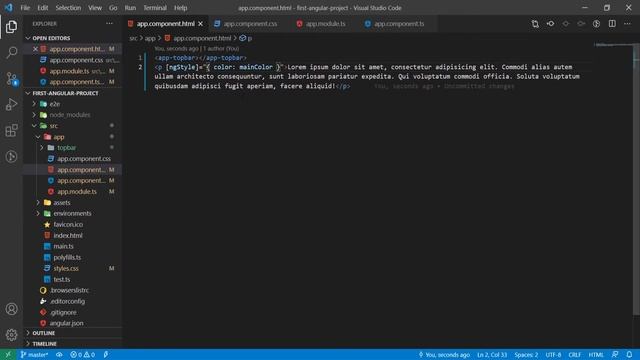Viewport: 640px width, 360px height.
Task: Open the Accounts menu icon
Action: [x=11, y=309]
